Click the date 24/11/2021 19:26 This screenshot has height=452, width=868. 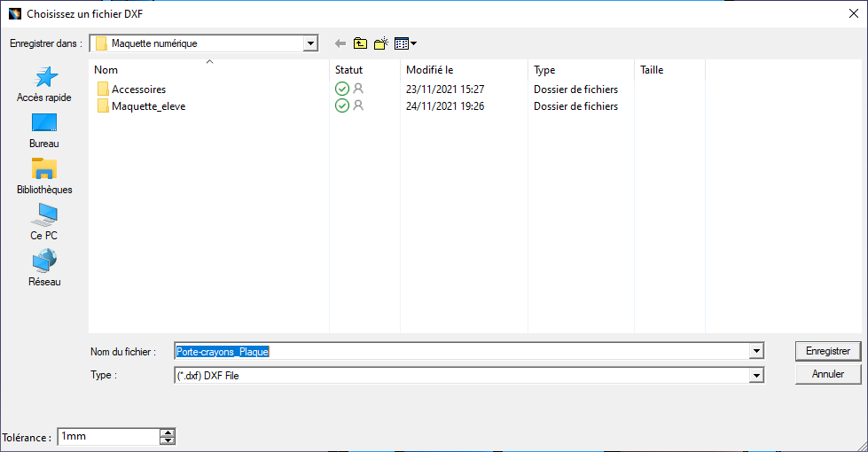coord(445,106)
